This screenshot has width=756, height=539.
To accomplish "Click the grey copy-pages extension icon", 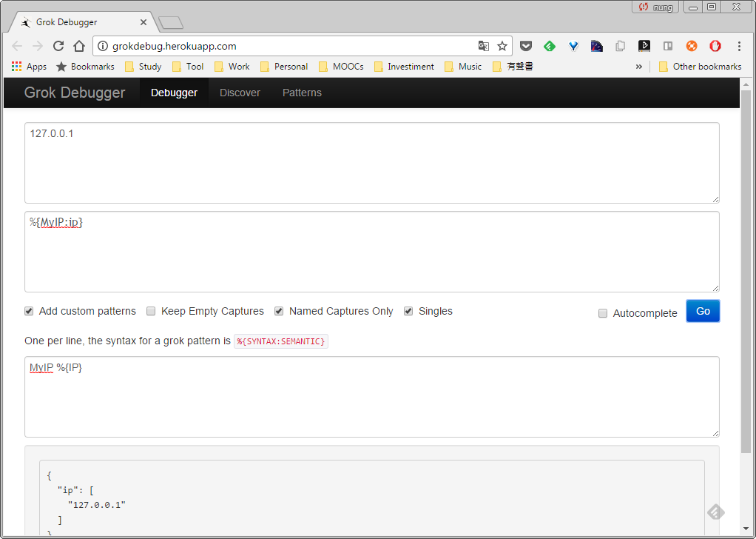I will pyautogui.click(x=621, y=47).
